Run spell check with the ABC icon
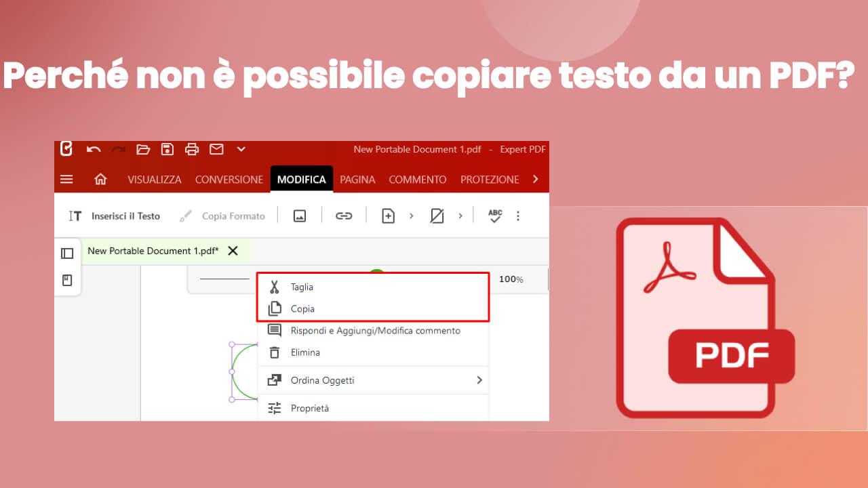This screenshot has width=868, height=488. point(496,216)
